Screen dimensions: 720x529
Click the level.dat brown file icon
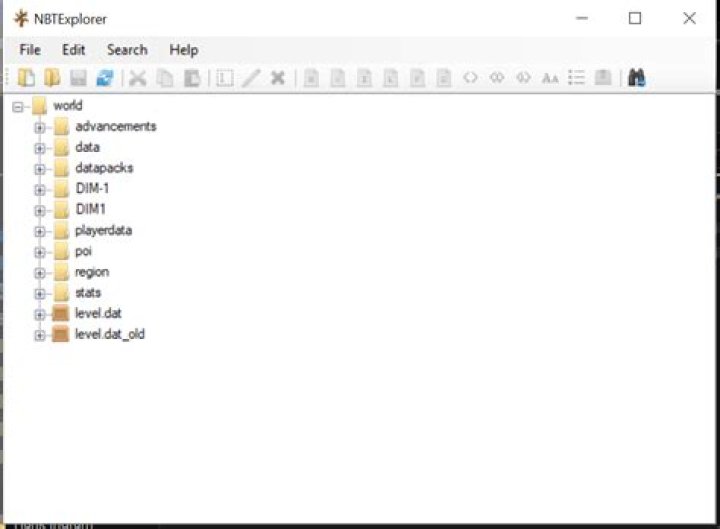tap(61, 314)
